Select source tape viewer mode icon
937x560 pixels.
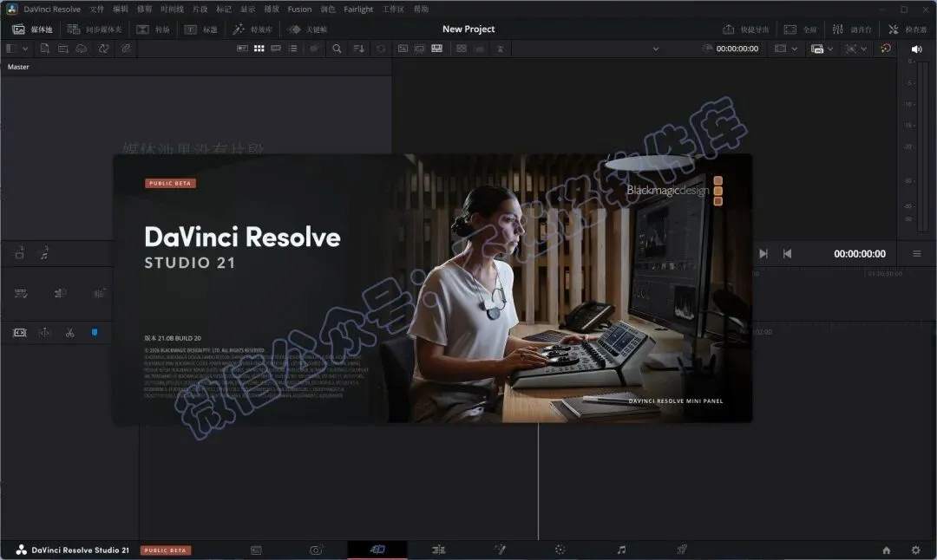point(420,49)
